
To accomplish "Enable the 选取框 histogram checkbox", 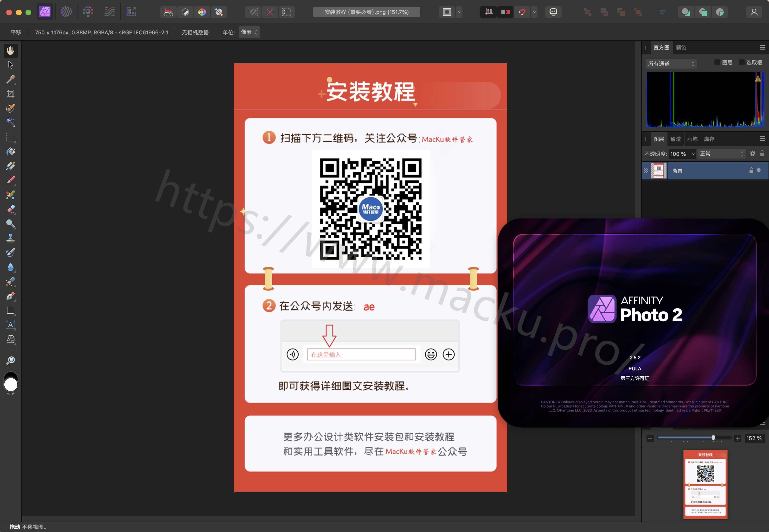I will 742,62.
